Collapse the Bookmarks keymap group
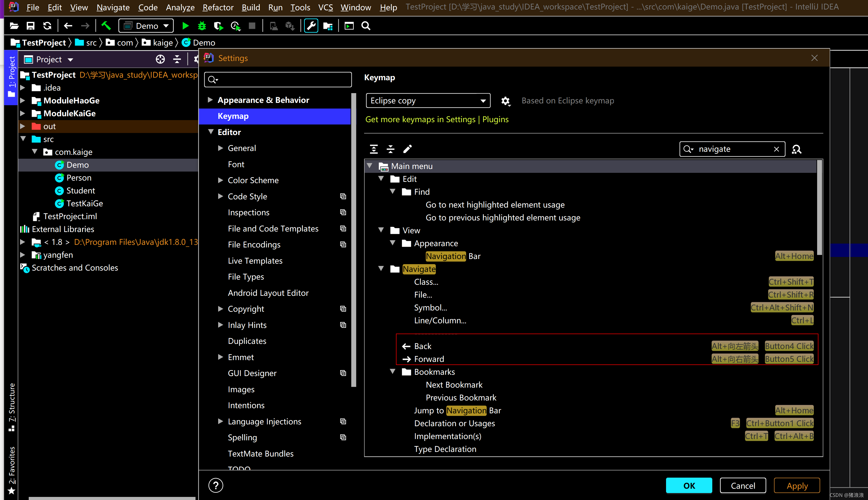This screenshot has width=868, height=500. (x=392, y=372)
